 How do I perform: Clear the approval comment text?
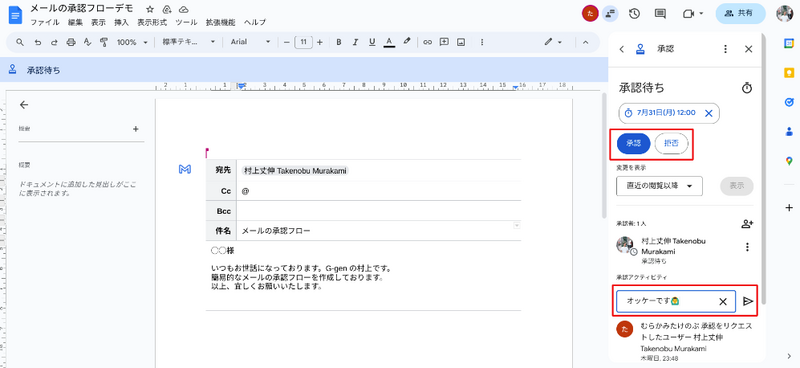click(x=722, y=301)
